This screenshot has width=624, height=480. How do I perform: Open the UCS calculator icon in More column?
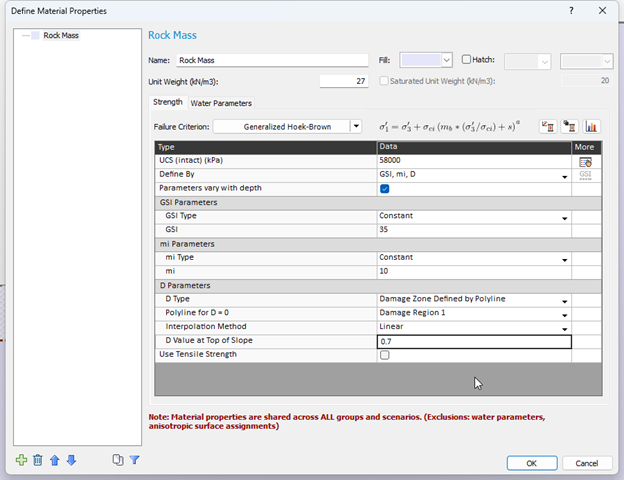585,161
